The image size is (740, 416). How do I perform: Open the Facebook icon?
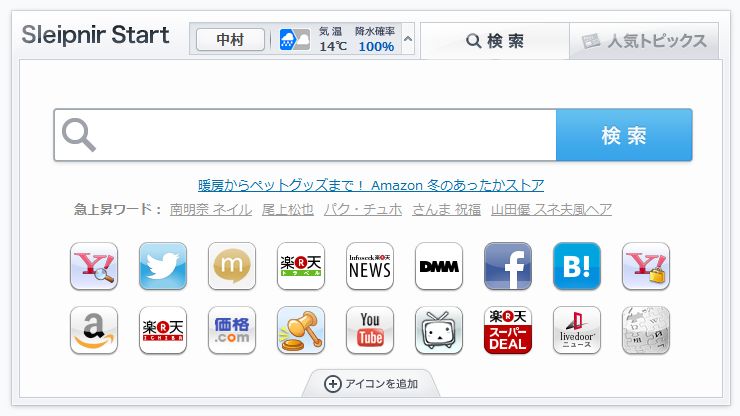pyautogui.click(x=508, y=266)
